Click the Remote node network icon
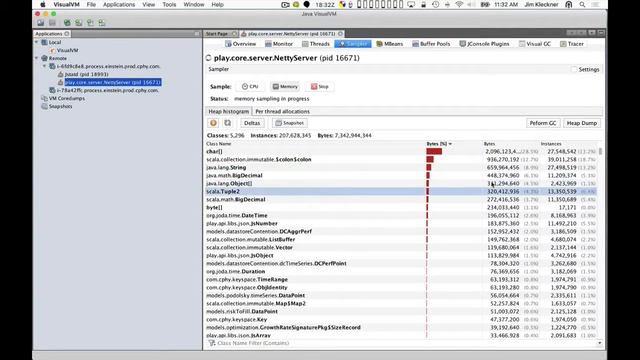 [x=44, y=58]
